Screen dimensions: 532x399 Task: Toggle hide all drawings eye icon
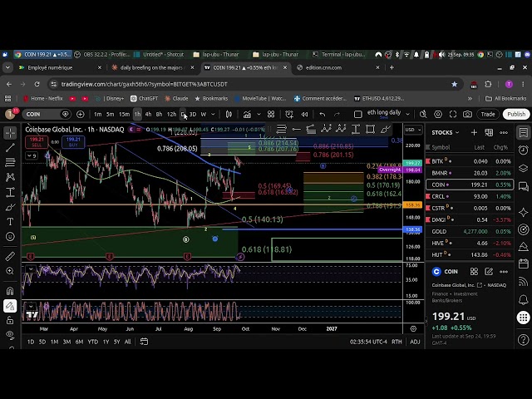(10, 334)
